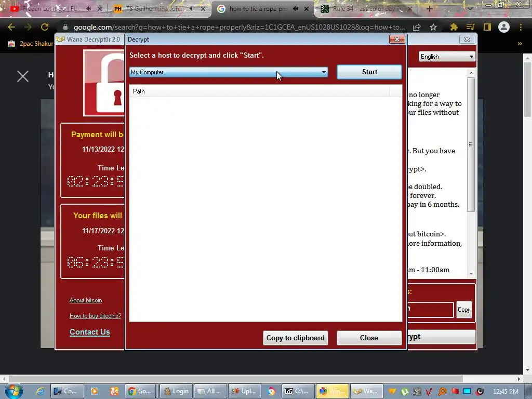Click the taskbar clock 12:45 PM
This screenshot has width=532, height=399.
pos(506,392)
